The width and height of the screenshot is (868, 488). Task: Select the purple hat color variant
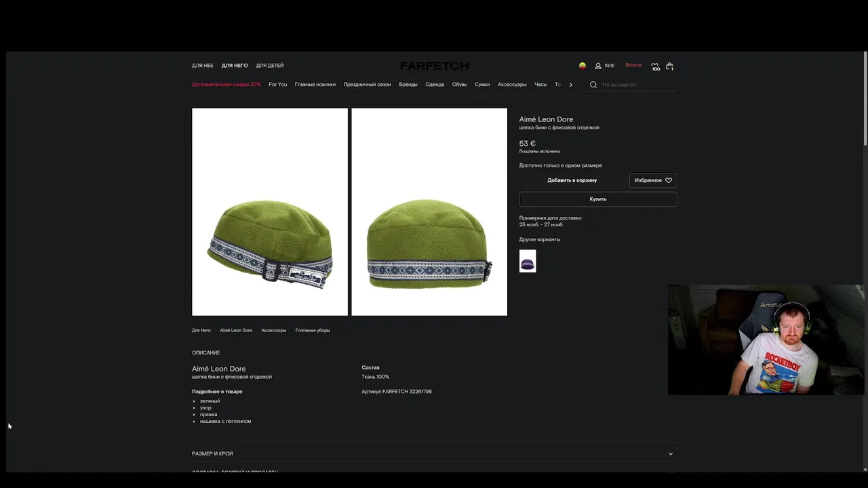[x=528, y=261]
